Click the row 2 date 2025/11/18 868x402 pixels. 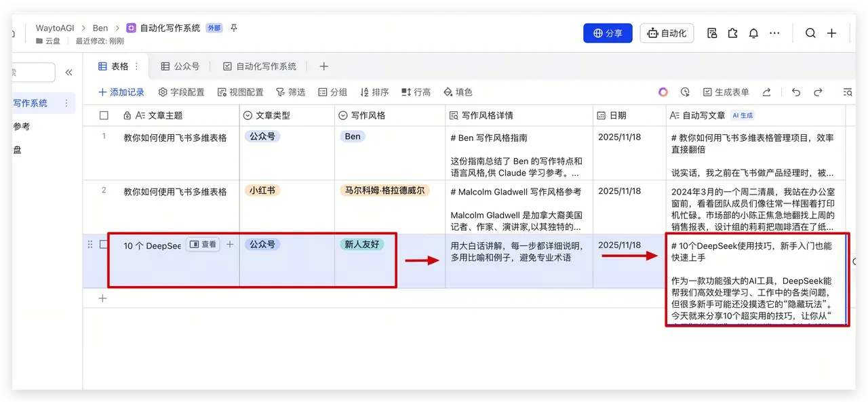click(x=619, y=192)
